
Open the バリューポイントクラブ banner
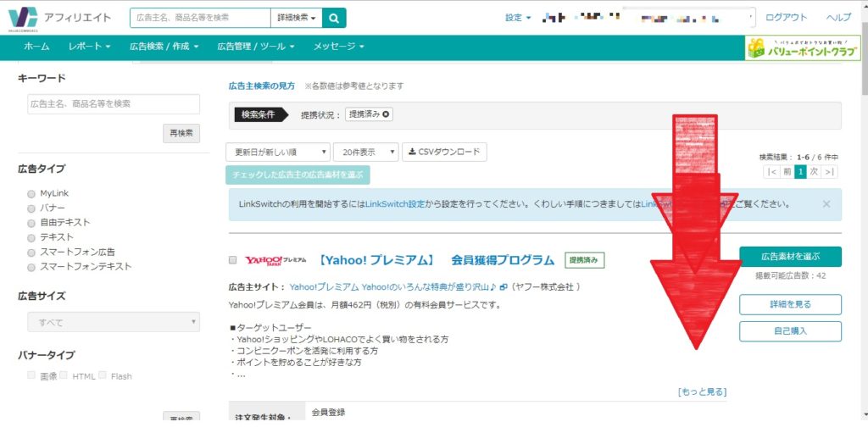[x=803, y=48]
